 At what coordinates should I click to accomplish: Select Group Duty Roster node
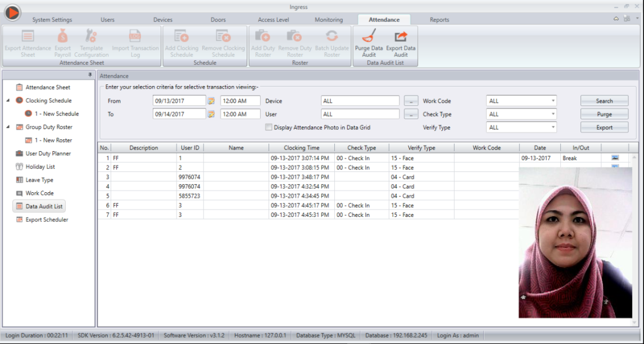point(49,127)
